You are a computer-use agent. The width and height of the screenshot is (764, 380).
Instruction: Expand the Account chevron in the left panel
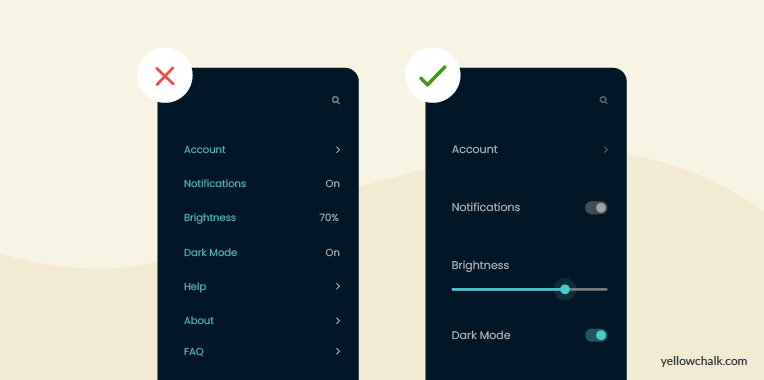pos(338,150)
